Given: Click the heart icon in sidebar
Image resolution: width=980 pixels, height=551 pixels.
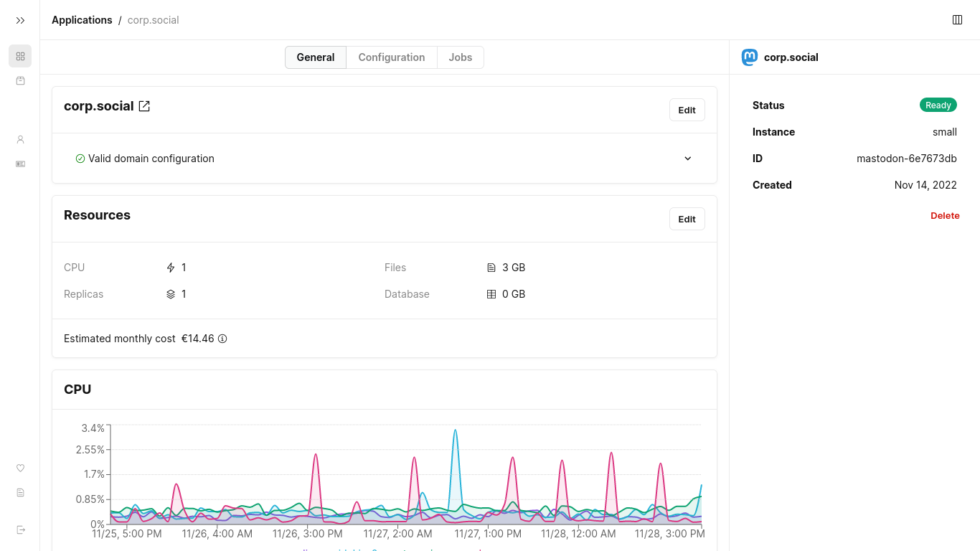Looking at the screenshot, I should tap(20, 468).
